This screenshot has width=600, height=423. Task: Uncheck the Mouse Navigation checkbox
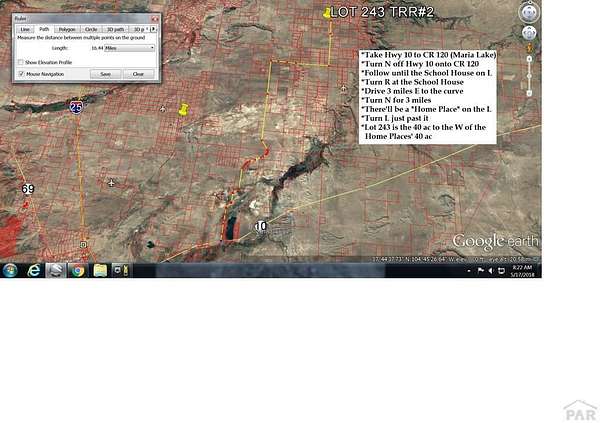[x=21, y=73]
